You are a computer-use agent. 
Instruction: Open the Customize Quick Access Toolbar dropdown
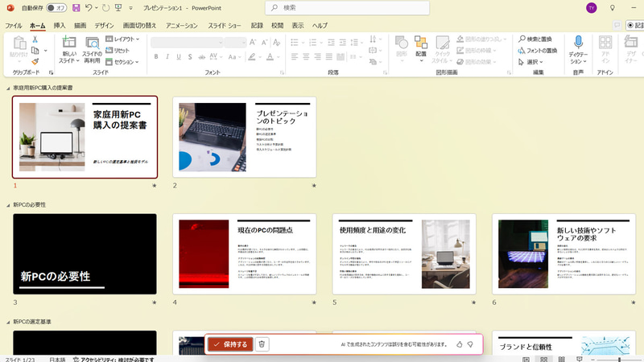click(x=130, y=8)
